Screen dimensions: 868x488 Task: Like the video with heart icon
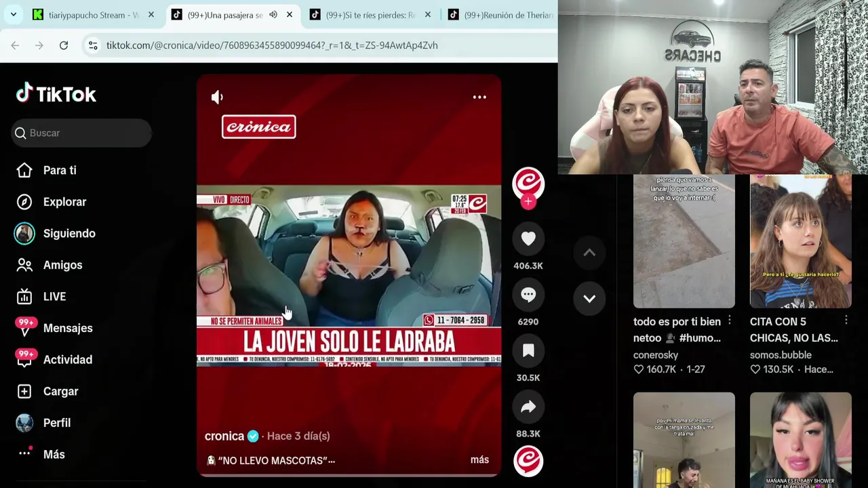point(528,239)
